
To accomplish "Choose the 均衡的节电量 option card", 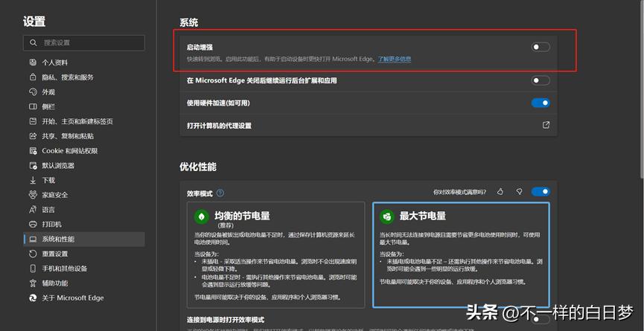I will [x=275, y=254].
